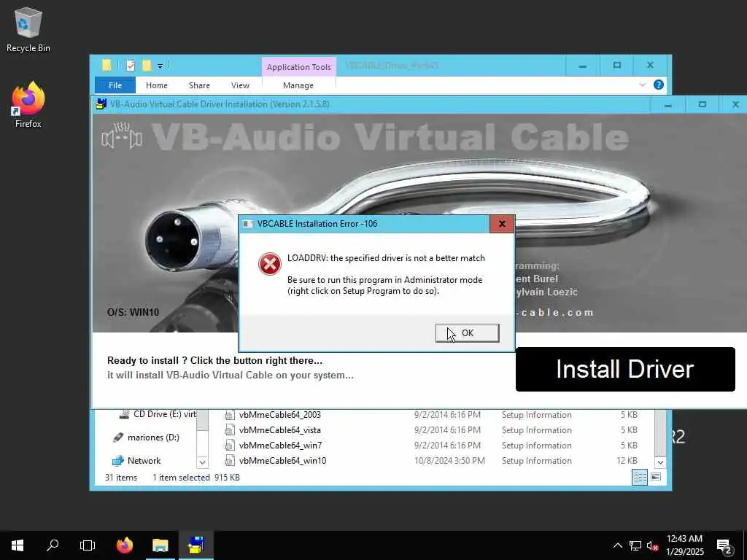Viewport: 747px width, 560px height.
Task: Click the vbMmeCable64_win7 file icon
Action: click(230, 446)
